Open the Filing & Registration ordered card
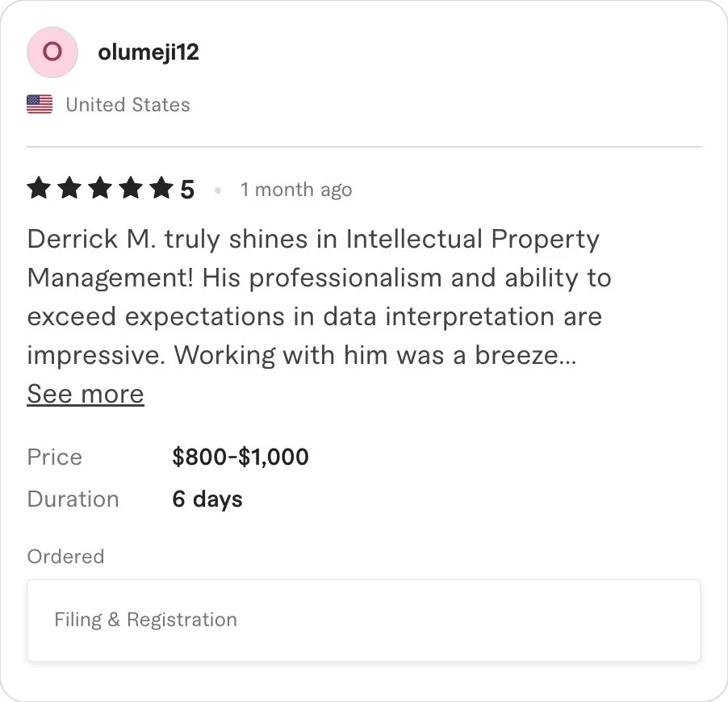The height and width of the screenshot is (702, 728). [x=363, y=620]
